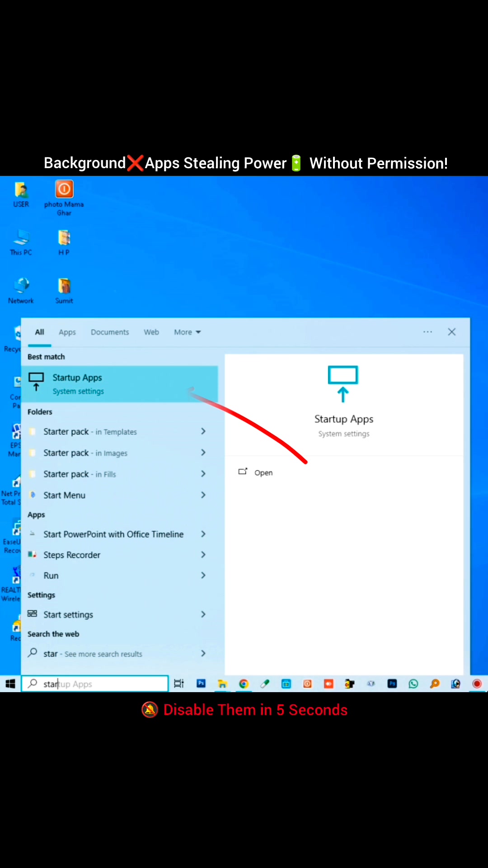This screenshot has width=488, height=868.
Task: Switch to the Apps search tab
Action: [67, 332]
